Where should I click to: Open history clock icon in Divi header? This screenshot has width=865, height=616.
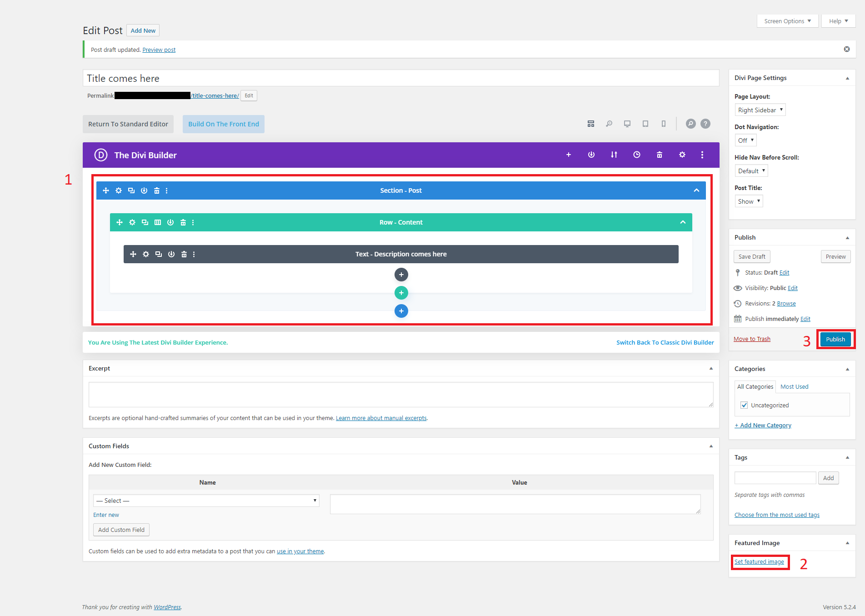coord(637,155)
